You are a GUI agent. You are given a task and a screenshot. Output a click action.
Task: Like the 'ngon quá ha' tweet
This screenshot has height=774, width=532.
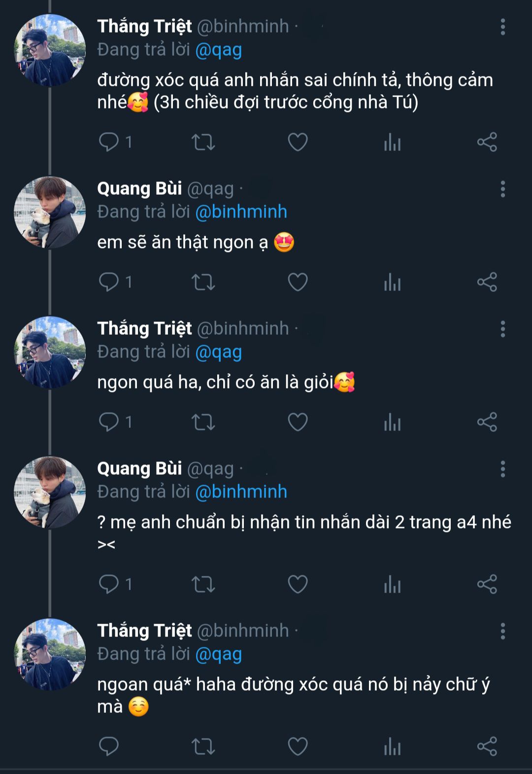pos(298,422)
